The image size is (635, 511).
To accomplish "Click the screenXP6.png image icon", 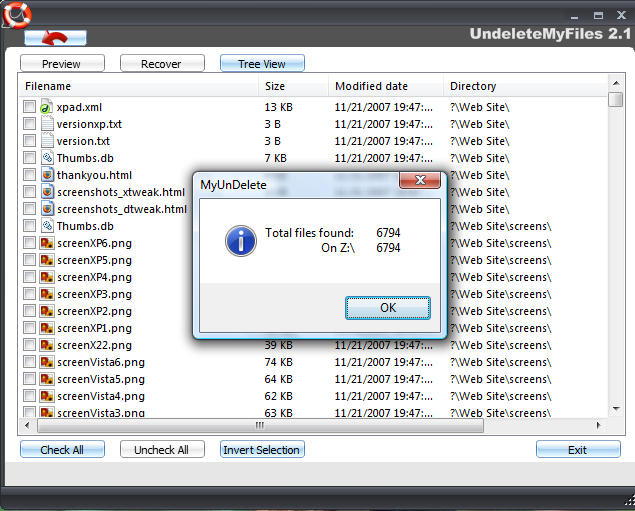I will click(x=47, y=243).
